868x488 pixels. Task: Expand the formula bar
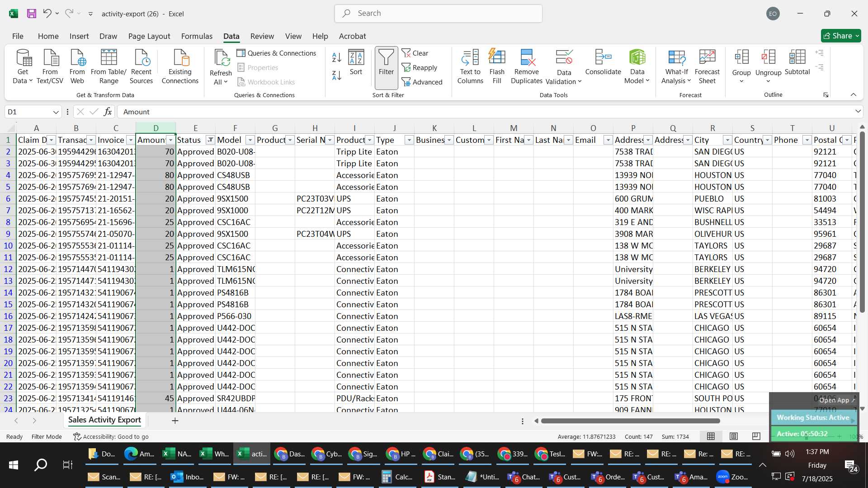click(858, 112)
